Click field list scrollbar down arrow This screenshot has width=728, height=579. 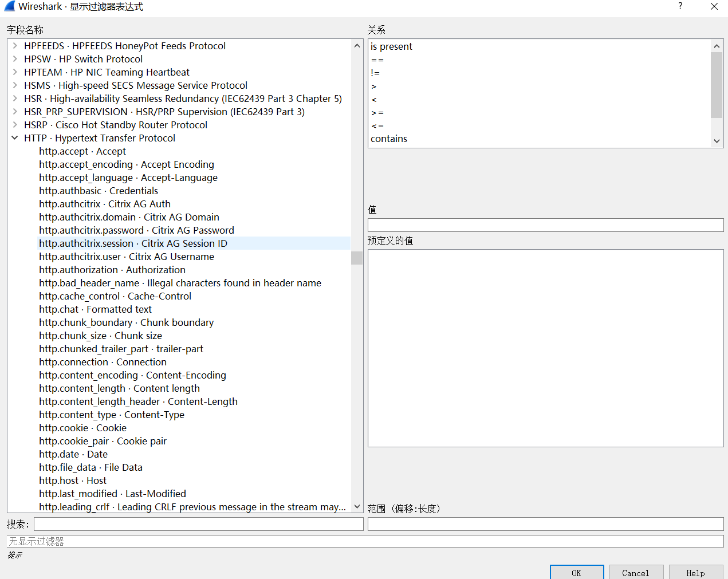357,506
